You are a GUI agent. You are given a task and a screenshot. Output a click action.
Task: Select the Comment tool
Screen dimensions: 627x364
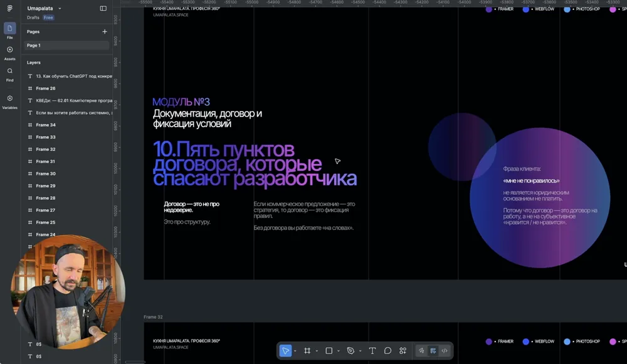point(387,351)
